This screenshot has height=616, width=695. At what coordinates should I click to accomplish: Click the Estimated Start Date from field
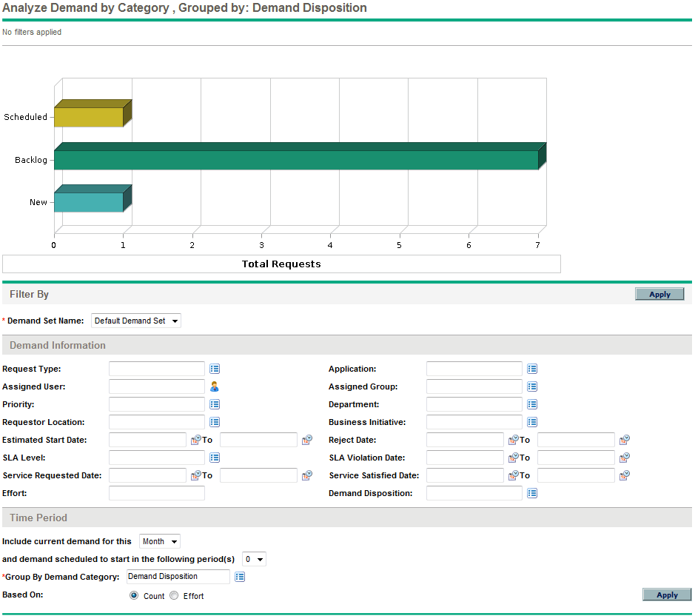pyautogui.click(x=147, y=440)
